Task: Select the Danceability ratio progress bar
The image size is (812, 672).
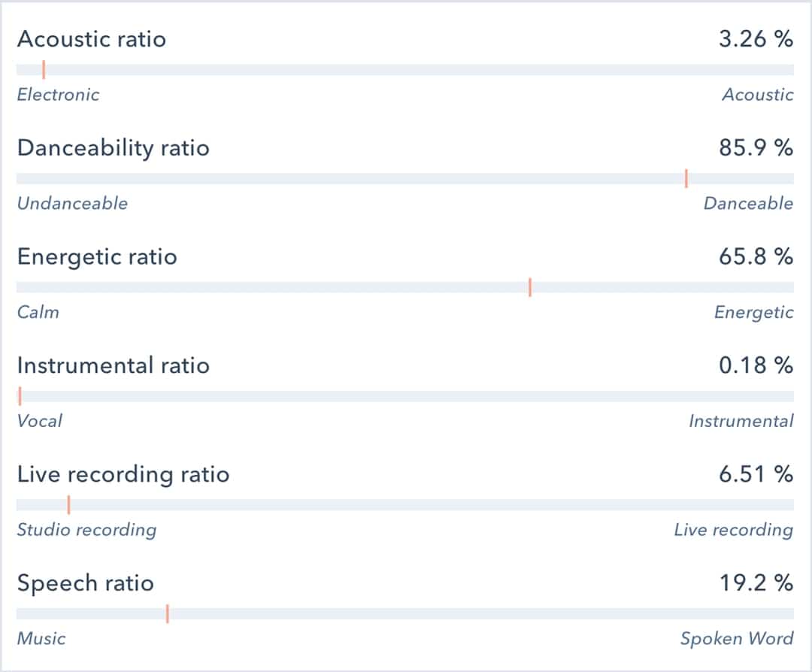Action: (406, 177)
